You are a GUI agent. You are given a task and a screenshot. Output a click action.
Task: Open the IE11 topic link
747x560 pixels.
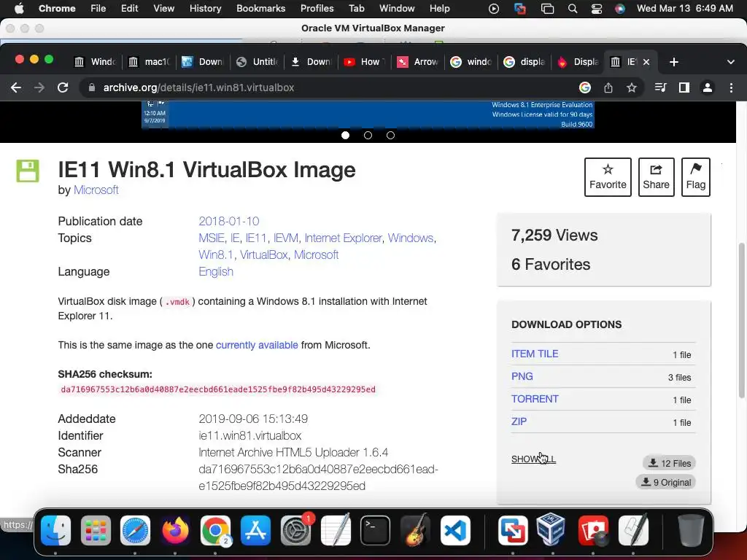[256, 238]
